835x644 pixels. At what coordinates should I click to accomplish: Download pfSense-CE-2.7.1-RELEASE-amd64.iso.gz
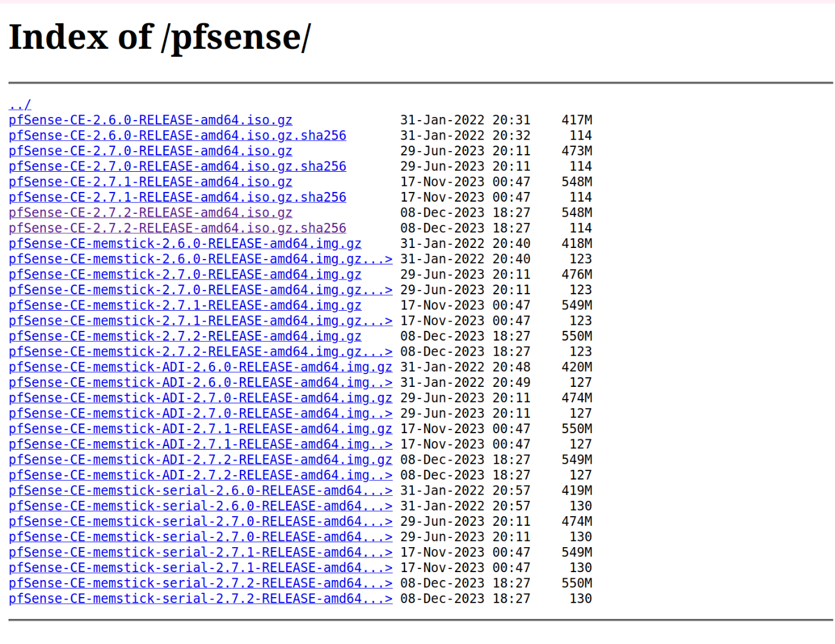tap(150, 182)
